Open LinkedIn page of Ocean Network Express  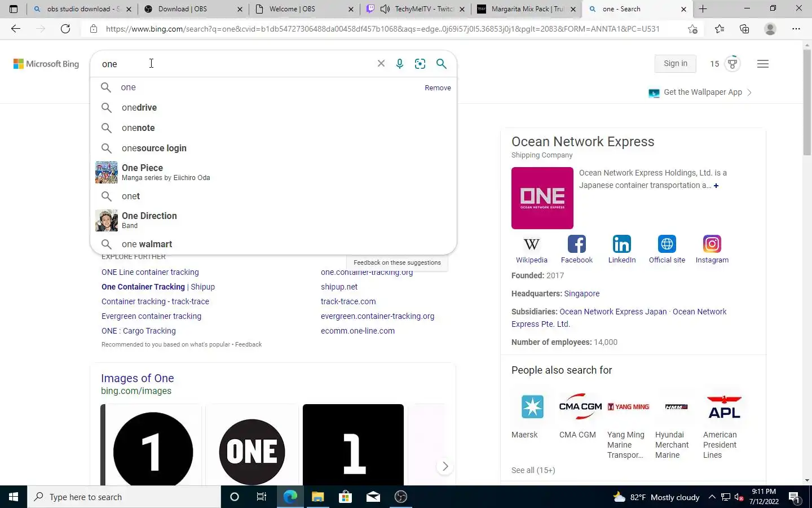pos(622,249)
